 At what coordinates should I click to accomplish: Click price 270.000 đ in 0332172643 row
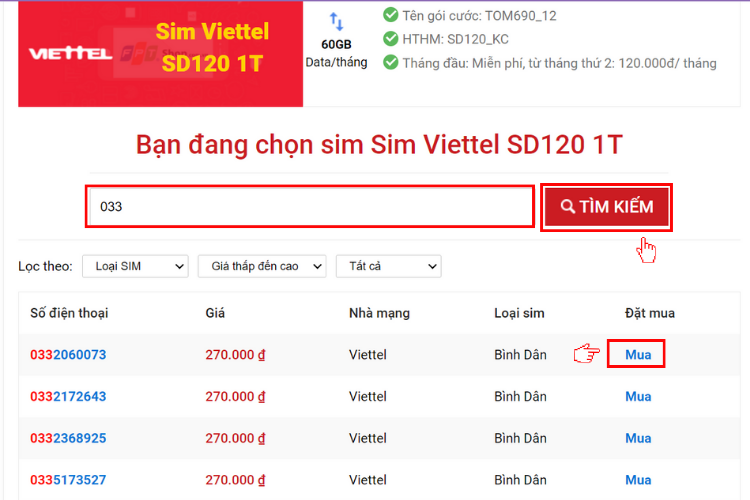235,396
